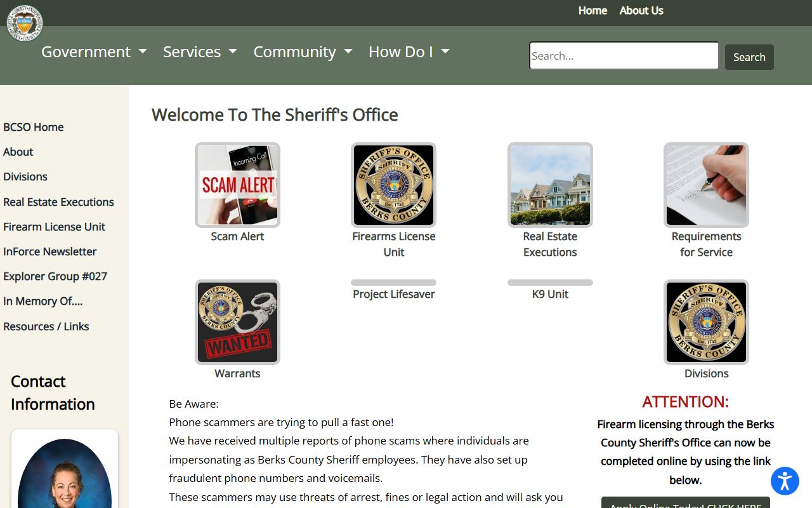Screen dimensions: 812x508
Task: Click the Project Lifesaver link
Action: (x=393, y=294)
